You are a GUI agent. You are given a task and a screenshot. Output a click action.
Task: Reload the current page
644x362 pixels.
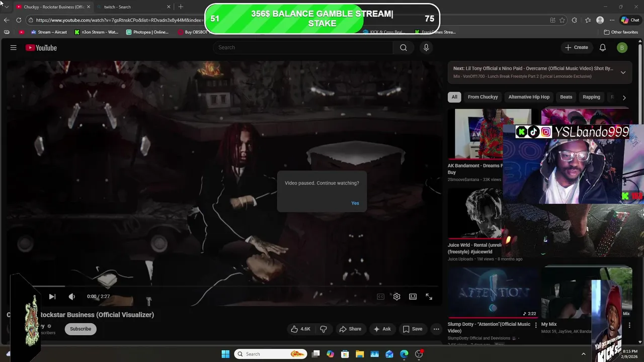pos(19,20)
